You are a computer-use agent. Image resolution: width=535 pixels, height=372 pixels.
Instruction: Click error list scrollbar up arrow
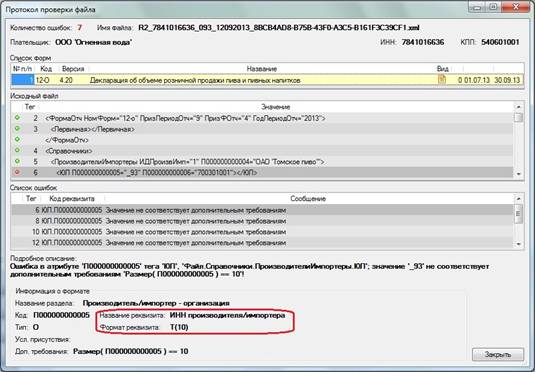coord(518,198)
